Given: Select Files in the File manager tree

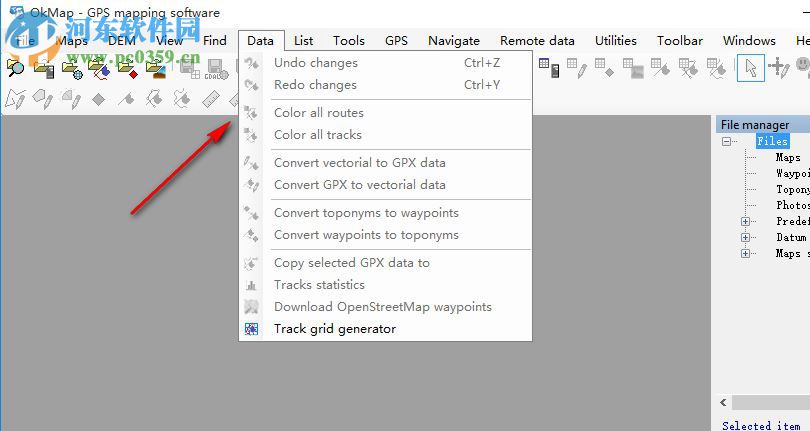Looking at the screenshot, I should click(772, 141).
